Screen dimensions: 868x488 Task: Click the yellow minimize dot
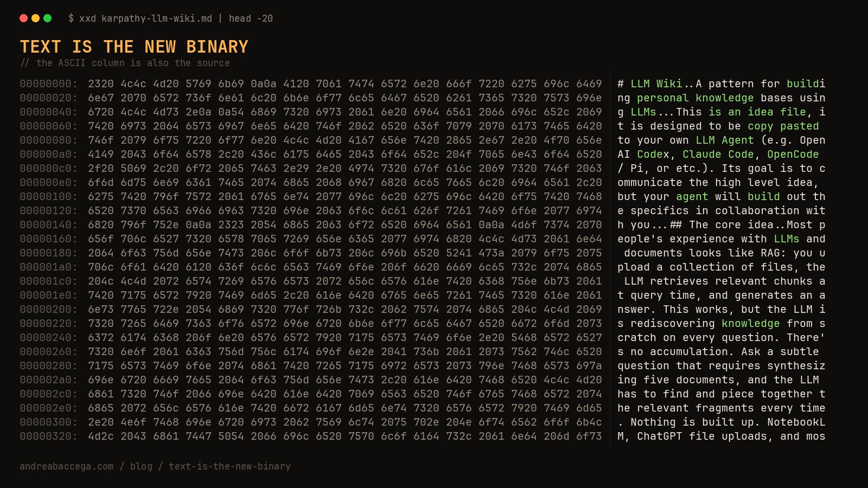click(x=35, y=18)
